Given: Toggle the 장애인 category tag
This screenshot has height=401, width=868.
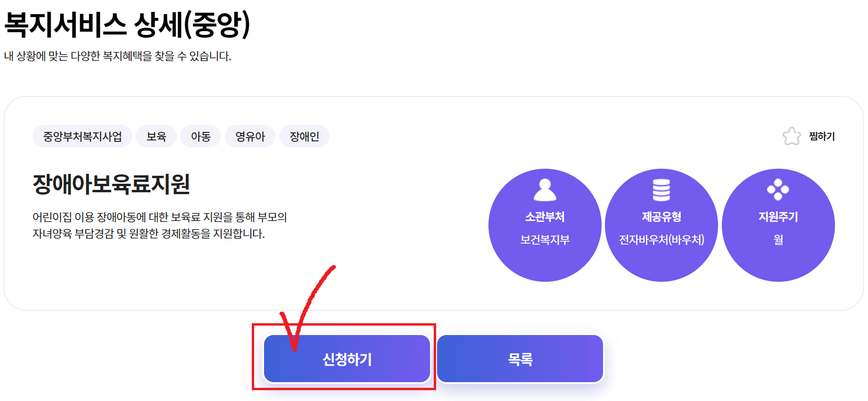Looking at the screenshot, I should [304, 136].
